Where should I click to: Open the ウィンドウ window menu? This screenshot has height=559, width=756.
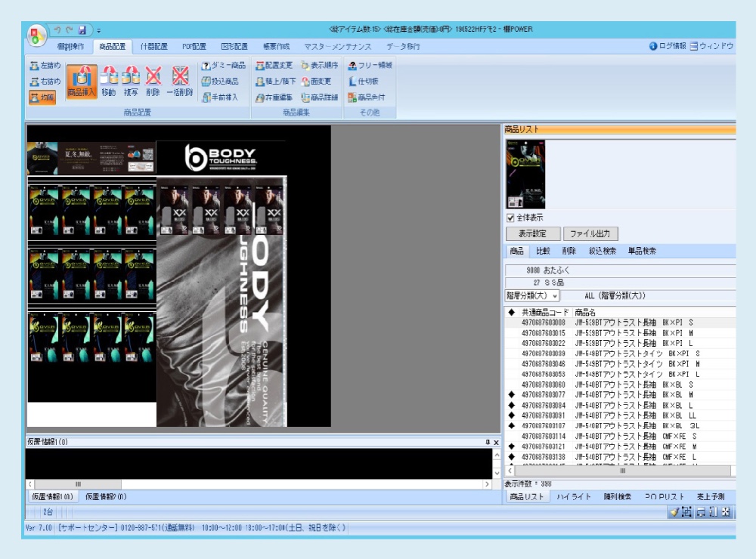coord(711,46)
